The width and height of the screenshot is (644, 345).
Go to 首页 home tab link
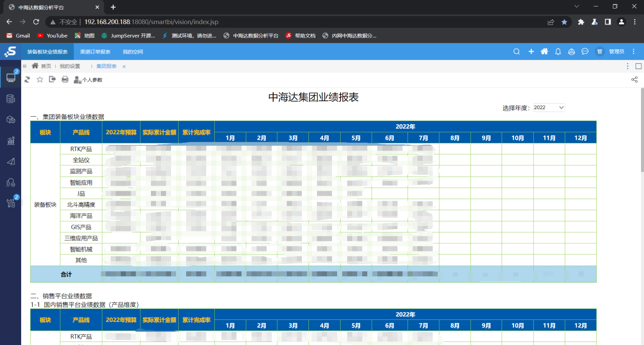point(45,66)
